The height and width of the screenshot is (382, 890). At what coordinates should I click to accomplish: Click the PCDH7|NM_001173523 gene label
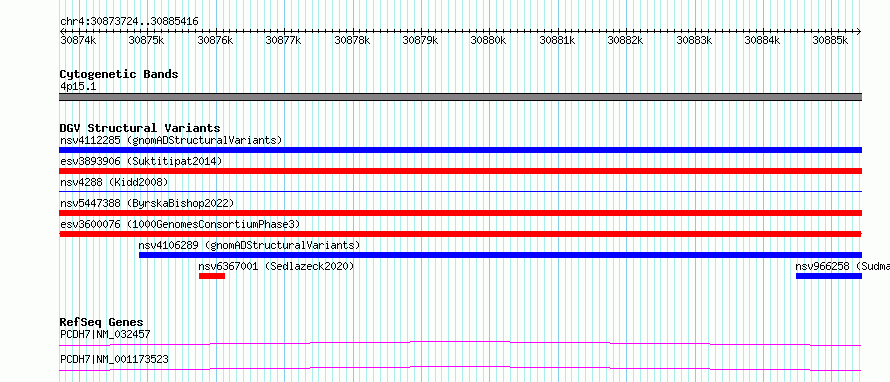tap(114, 359)
